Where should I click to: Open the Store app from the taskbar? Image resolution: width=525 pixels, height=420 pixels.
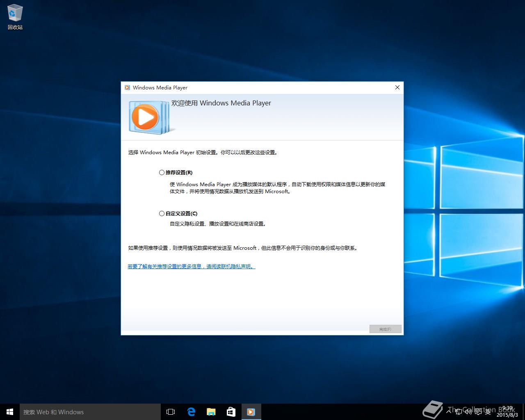pos(231,412)
